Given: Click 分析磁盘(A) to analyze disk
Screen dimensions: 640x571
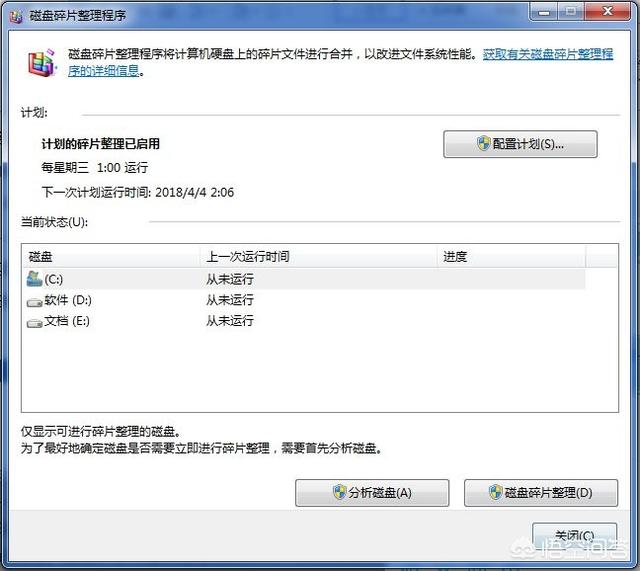Looking at the screenshot, I should 372,493.
